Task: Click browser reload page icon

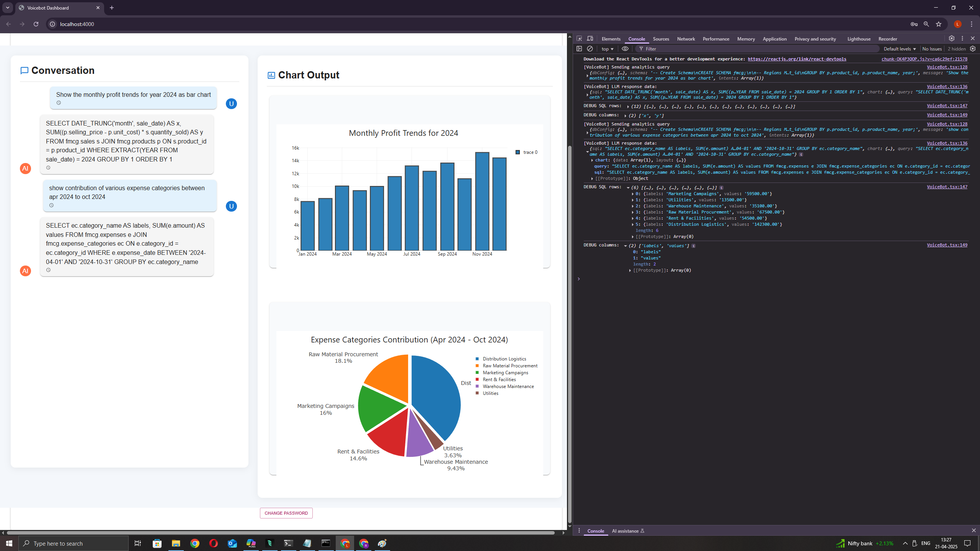Action: click(x=36, y=24)
